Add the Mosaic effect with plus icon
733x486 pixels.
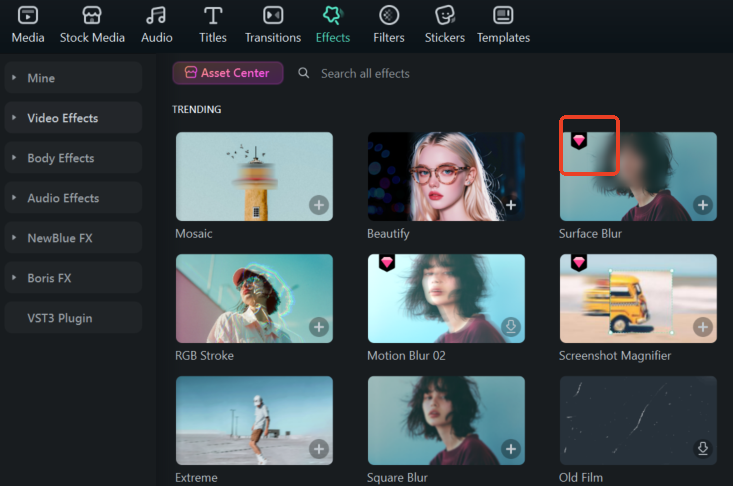(x=318, y=205)
